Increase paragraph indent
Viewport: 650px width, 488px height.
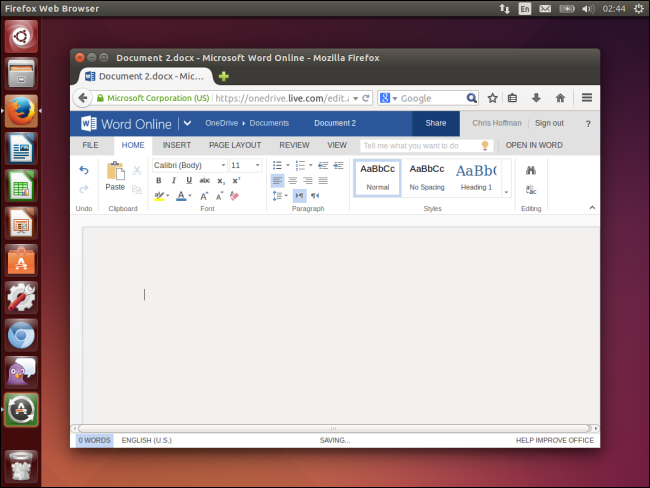[338, 165]
